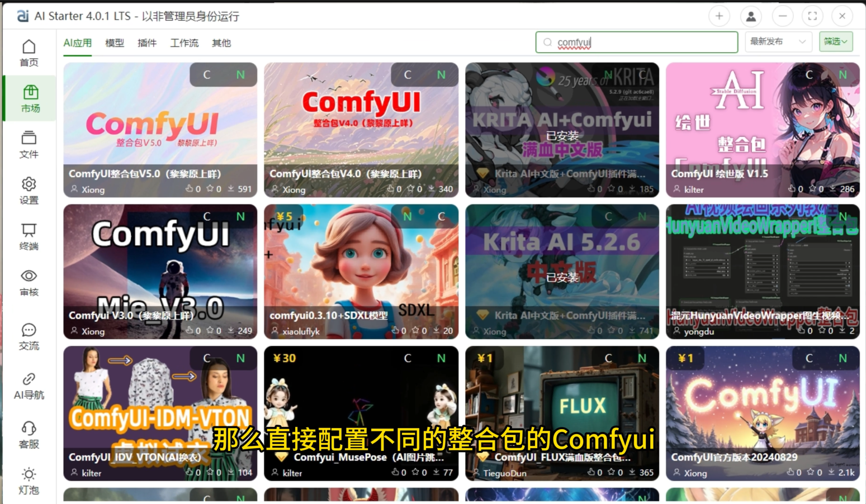Click author name Xiong on ComfyUI整合包V5.0
Screen dimensions: 866x504
(93, 189)
